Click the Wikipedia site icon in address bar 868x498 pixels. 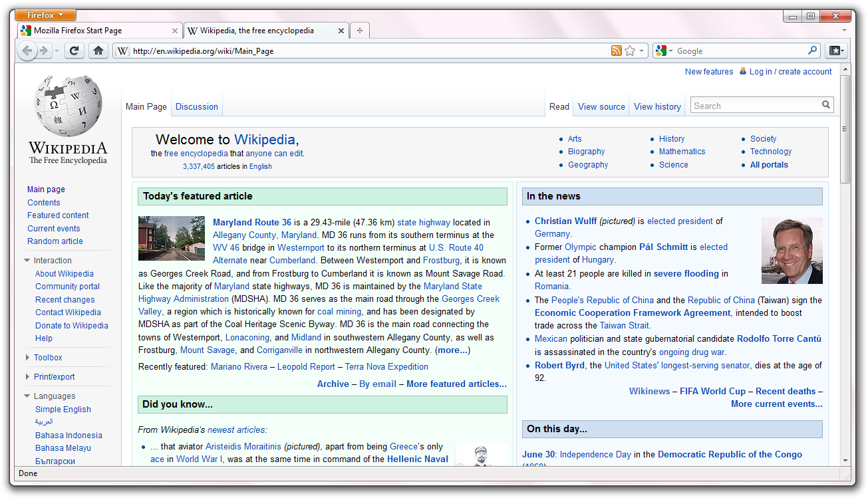point(123,51)
